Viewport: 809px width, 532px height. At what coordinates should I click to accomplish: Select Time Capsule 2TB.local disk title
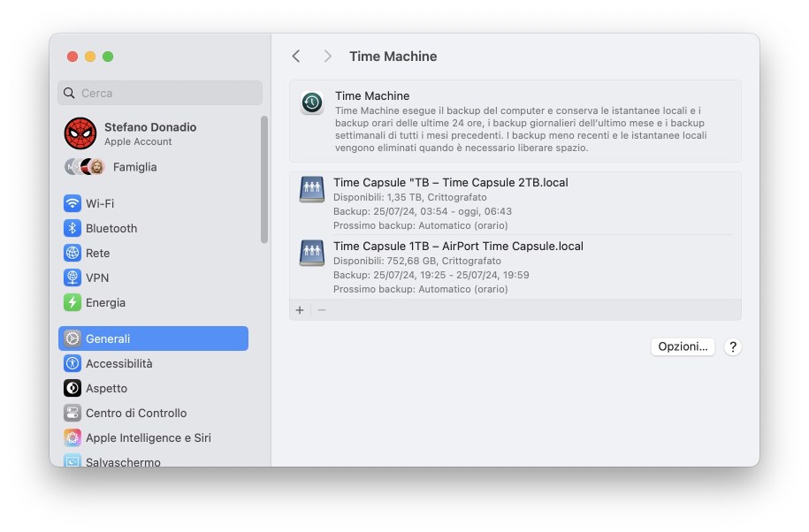(450, 182)
